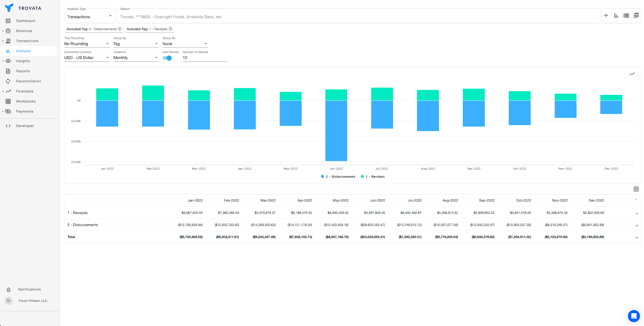The image size is (644, 326).
Task: Toggle the Use Periods switch off
Action: pyautogui.click(x=167, y=58)
